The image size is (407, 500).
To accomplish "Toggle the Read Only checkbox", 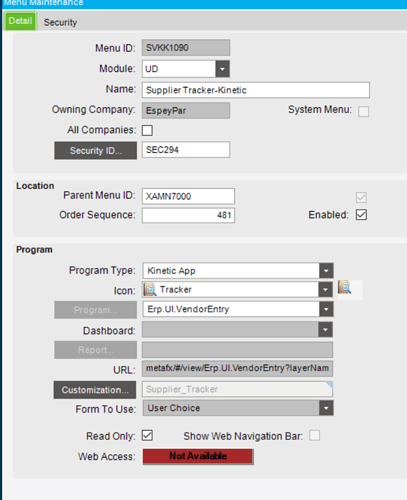I will click(147, 436).
